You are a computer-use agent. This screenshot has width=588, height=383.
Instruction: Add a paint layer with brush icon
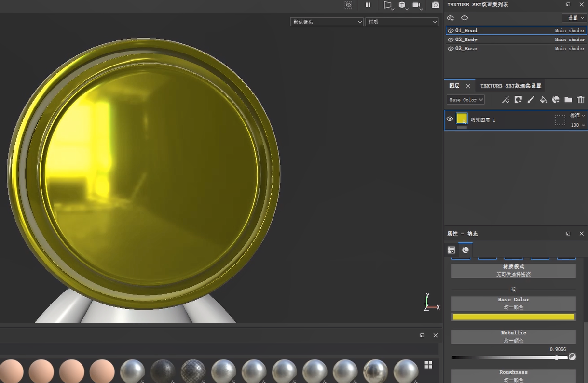[531, 100]
